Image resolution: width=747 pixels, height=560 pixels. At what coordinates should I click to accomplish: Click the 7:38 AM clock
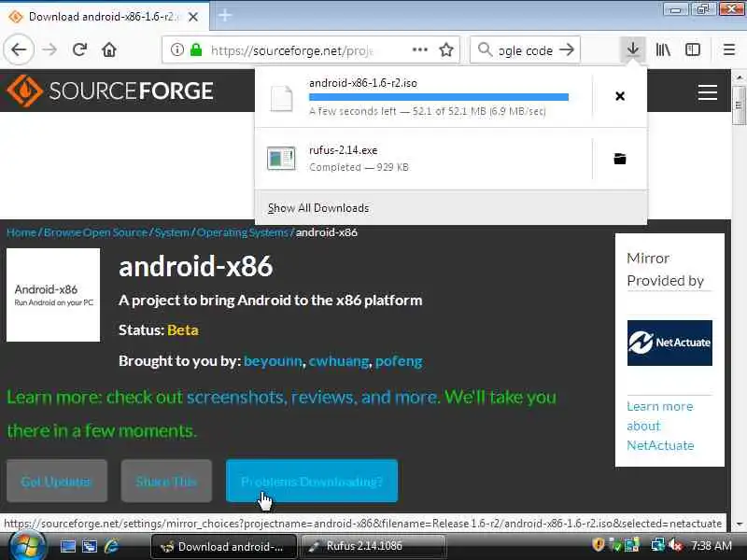coord(712,545)
